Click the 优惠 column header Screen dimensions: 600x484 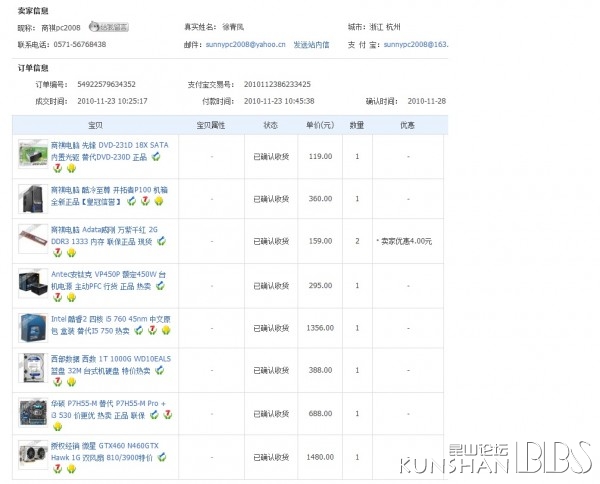click(407, 125)
